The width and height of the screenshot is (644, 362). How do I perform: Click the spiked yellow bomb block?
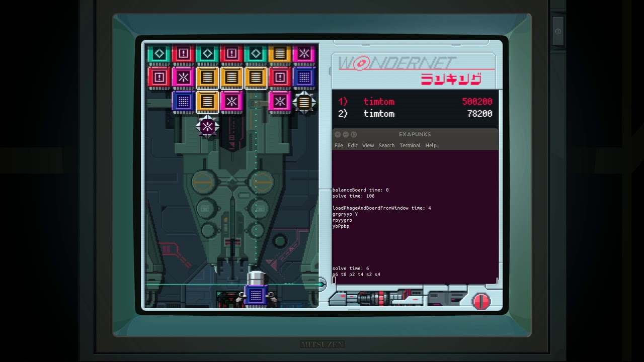(x=304, y=102)
